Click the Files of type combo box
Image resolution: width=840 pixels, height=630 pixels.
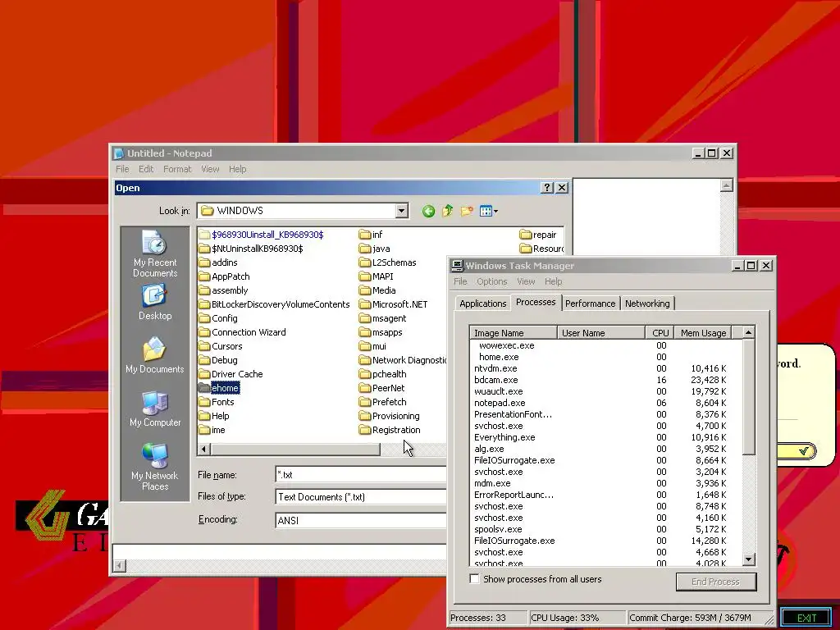pos(361,496)
